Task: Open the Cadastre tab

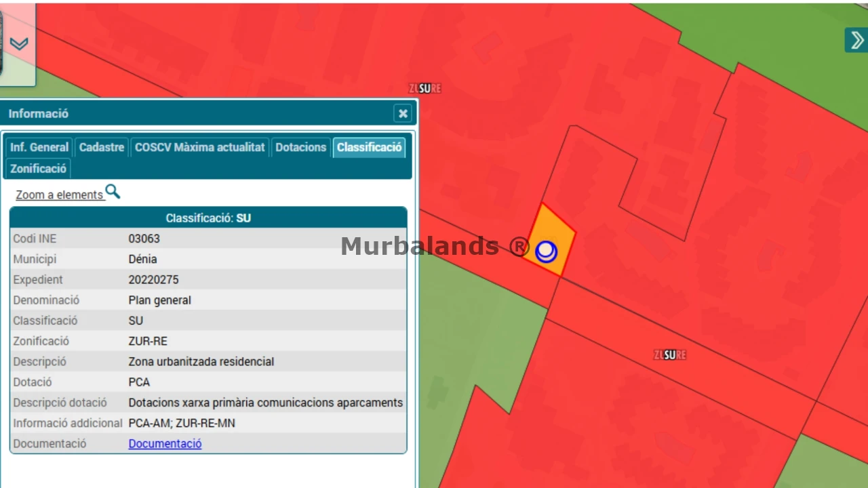Action: click(102, 147)
